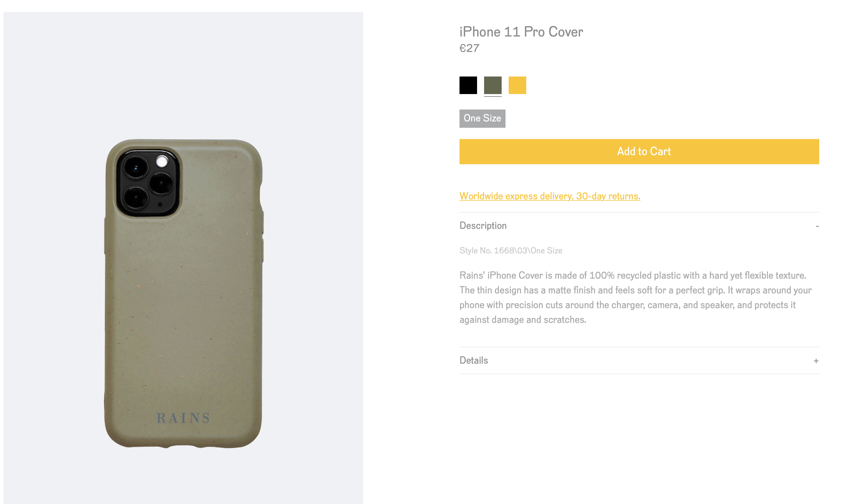The image size is (841, 504).
Task: Click the camera cutout on the product image
Action: 148,183
